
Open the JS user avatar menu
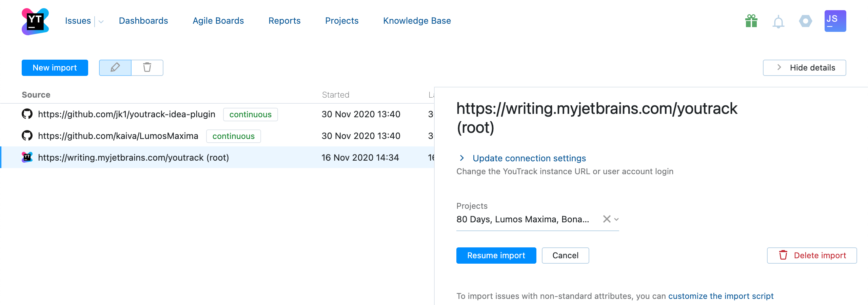click(x=835, y=21)
